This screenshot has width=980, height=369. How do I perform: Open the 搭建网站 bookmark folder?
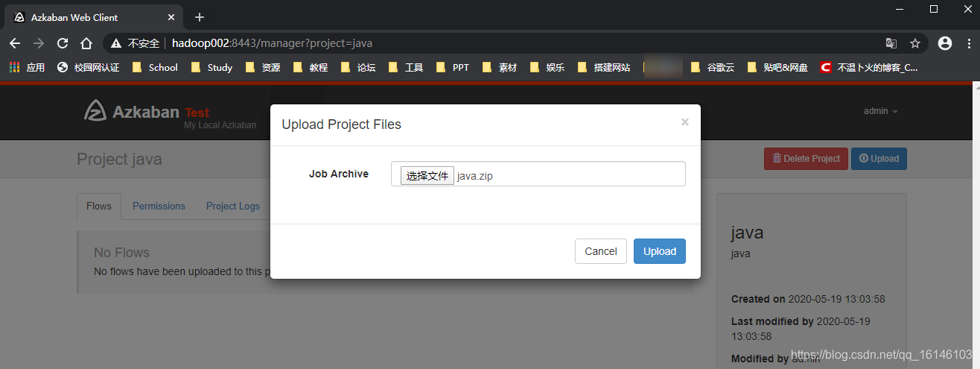click(x=604, y=67)
